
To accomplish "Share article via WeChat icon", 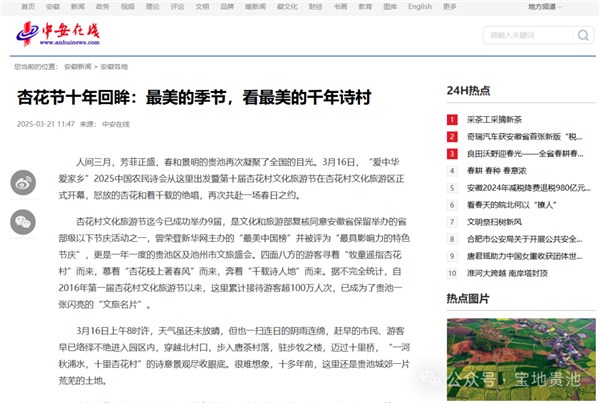I will 22,221.
